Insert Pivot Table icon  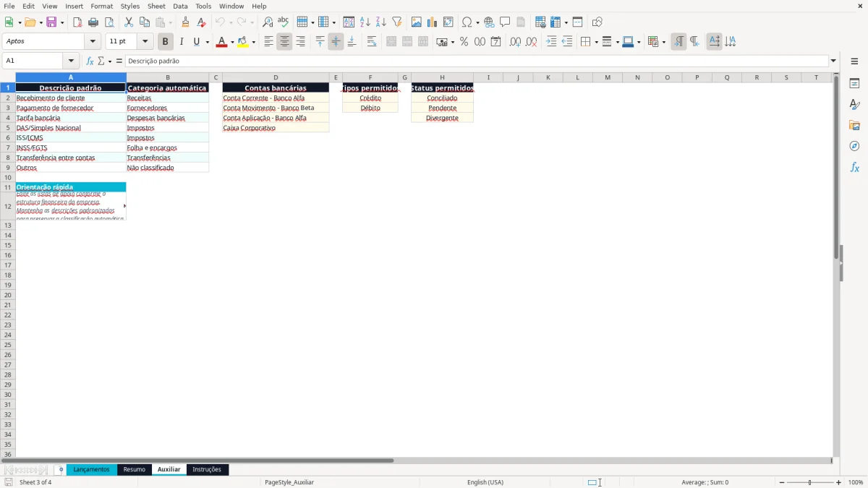448,22
